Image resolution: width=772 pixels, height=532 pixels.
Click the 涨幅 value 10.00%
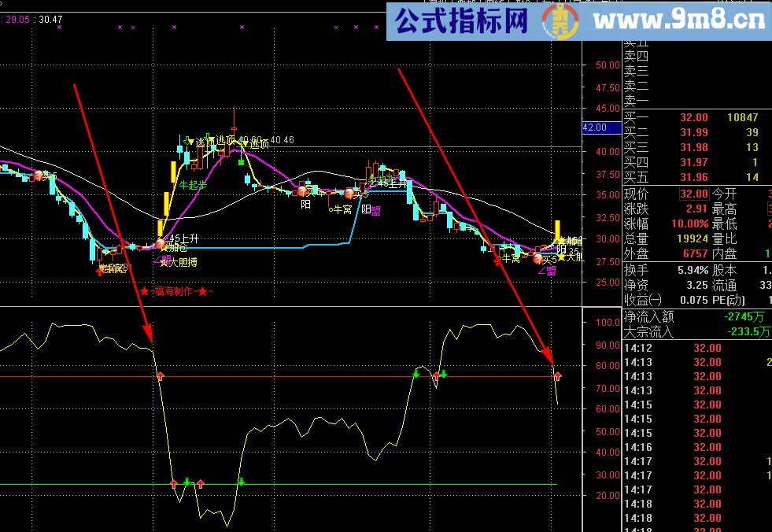(690, 224)
